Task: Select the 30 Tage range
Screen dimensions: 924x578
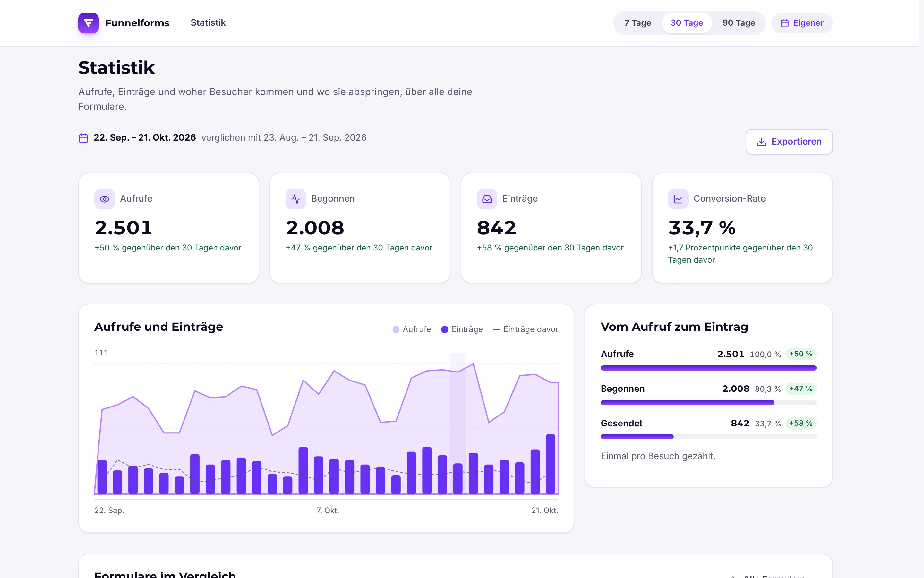Action: click(687, 23)
